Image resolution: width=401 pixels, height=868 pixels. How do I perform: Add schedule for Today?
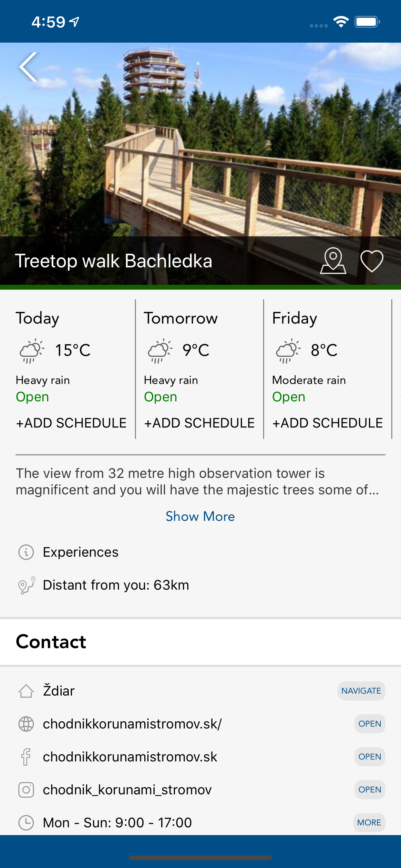(x=71, y=423)
